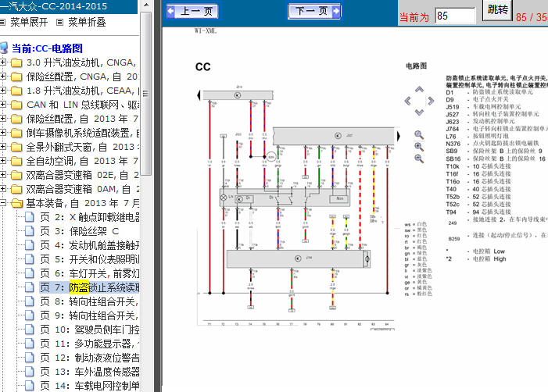Pan the circuit diagram right
This screenshot has width=548, height=392.
coord(431,101)
